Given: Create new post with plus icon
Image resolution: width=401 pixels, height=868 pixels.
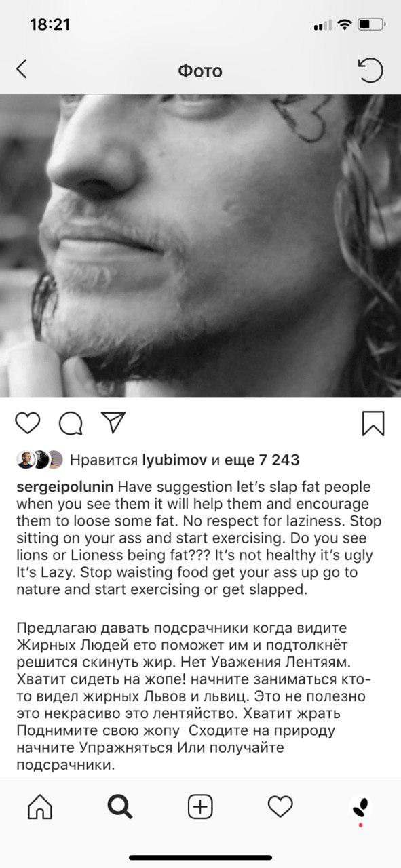Looking at the screenshot, I should (x=200, y=807).
